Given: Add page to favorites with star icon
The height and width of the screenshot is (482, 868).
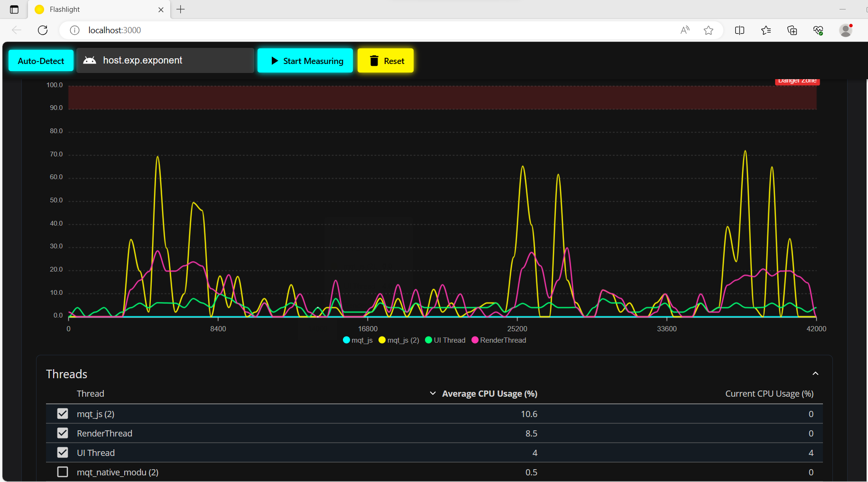Looking at the screenshot, I should [708, 30].
